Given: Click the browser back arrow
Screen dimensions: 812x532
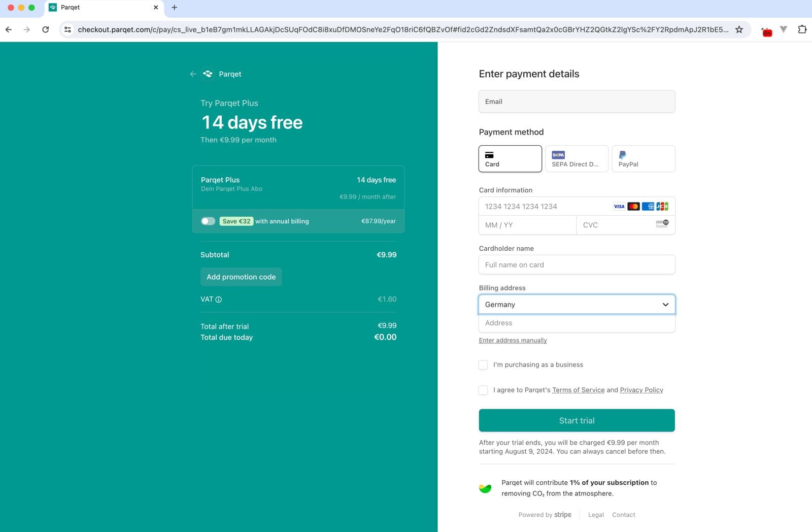Looking at the screenshot, I should tap(9, 29).
